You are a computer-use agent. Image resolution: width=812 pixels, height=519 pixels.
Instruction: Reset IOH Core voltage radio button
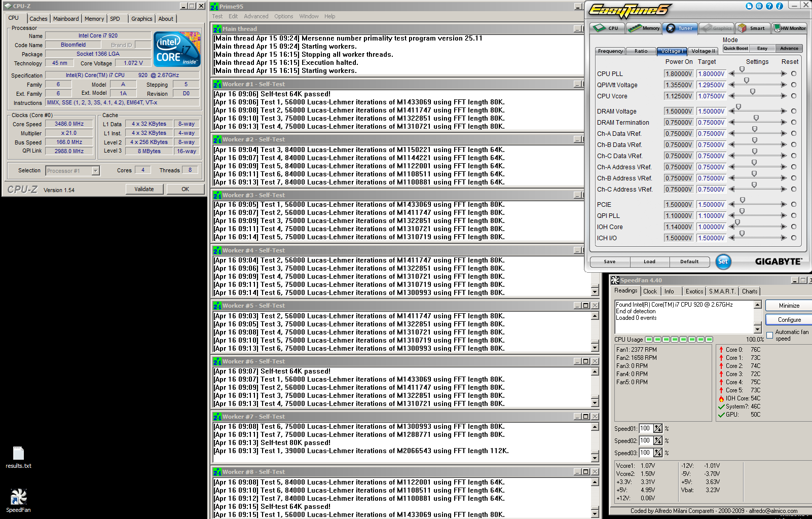click(794, 227)
